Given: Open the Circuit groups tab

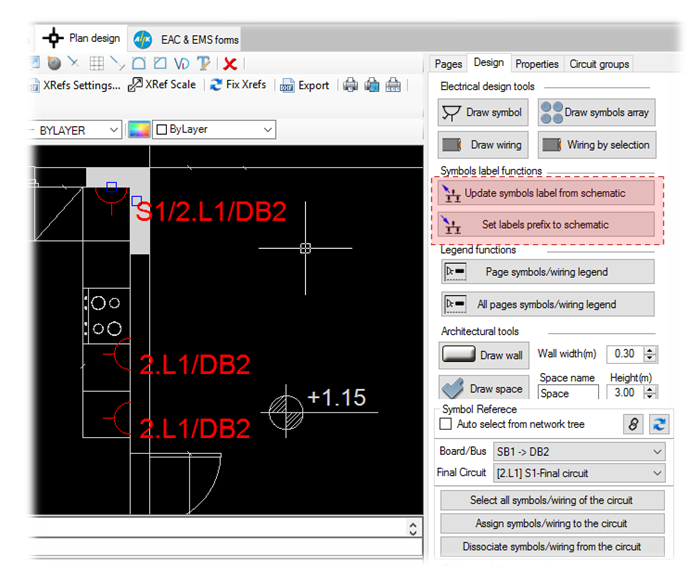Looking at the screenshot, I should [x=599, y=64].
